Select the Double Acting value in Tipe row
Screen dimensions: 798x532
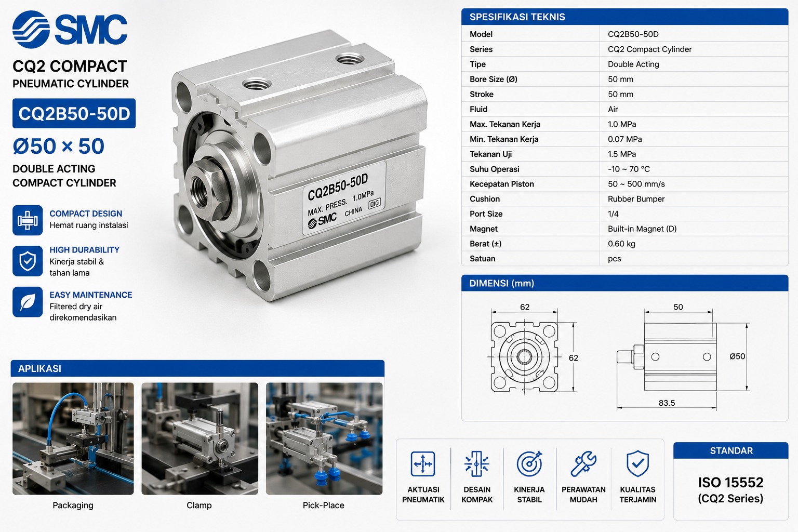pos(633,64)
